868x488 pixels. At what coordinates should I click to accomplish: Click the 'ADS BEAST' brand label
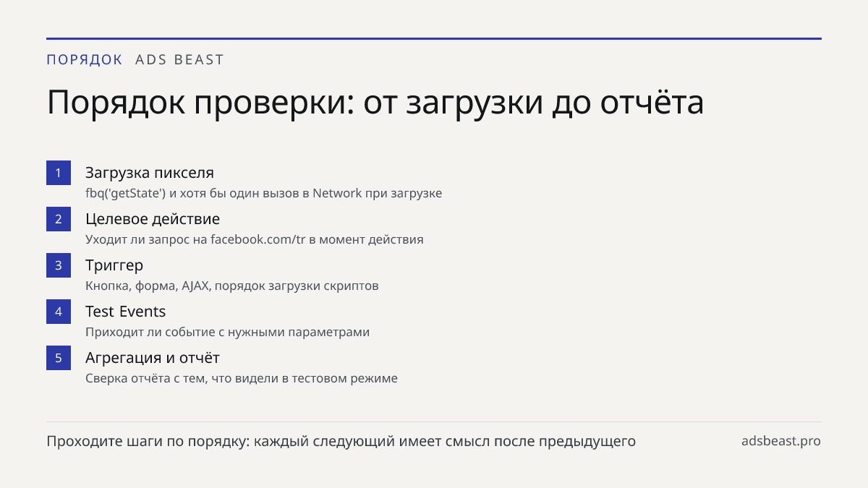180,60
